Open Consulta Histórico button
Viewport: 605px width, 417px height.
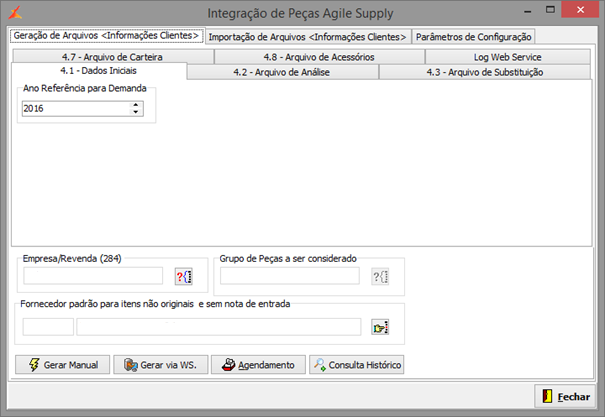pyautogui.click(x=357, y=365)
